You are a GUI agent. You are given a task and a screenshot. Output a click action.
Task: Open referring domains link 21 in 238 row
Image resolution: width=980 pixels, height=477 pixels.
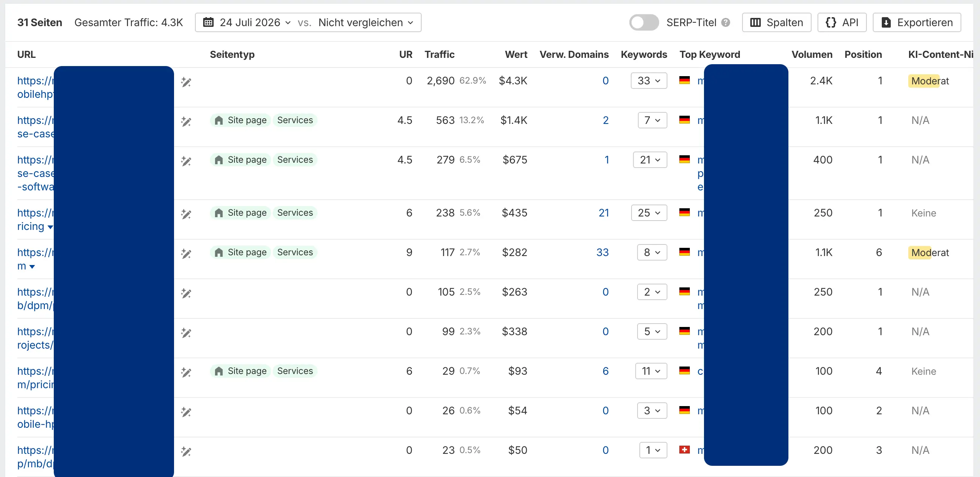(604, 213)
